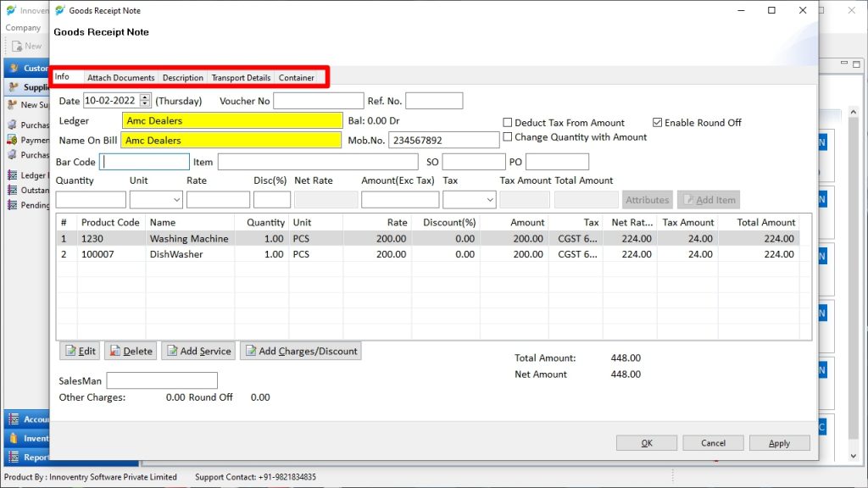This screenshot has height=488, width=868.
Task: Click the Customer section icon in sidebar
Action: point(14,68)
